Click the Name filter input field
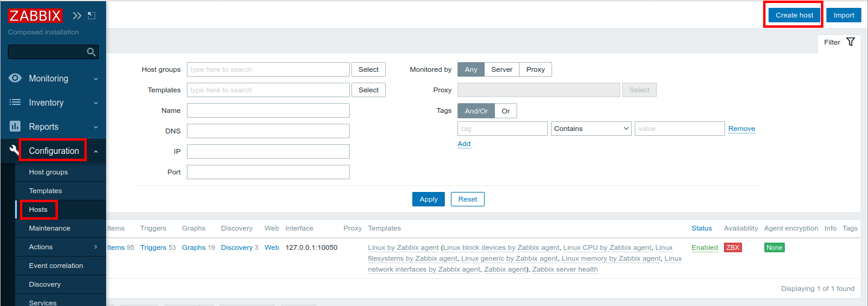 [268, 110]
